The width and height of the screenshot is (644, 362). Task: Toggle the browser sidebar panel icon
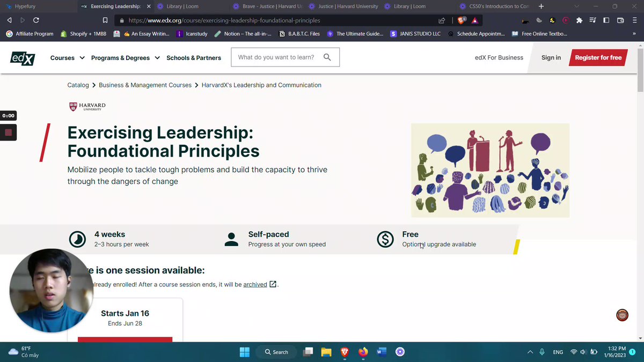tap(606, 20)
